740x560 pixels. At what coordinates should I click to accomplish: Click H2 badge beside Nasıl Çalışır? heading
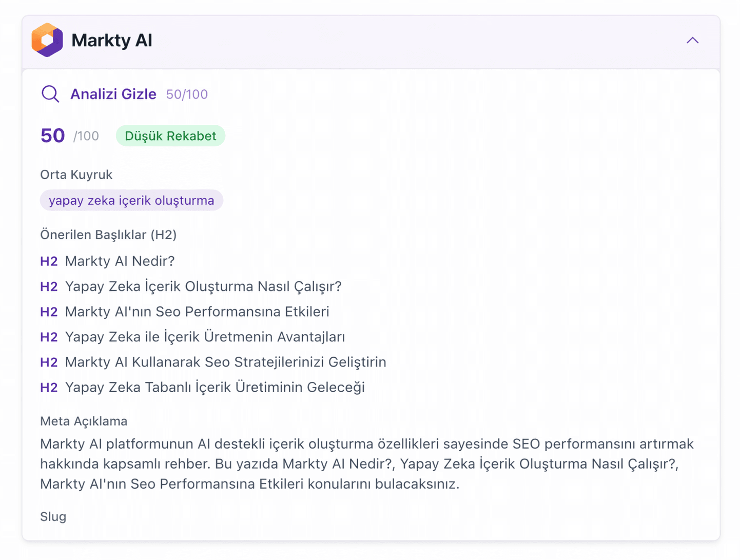pos(49,286)
